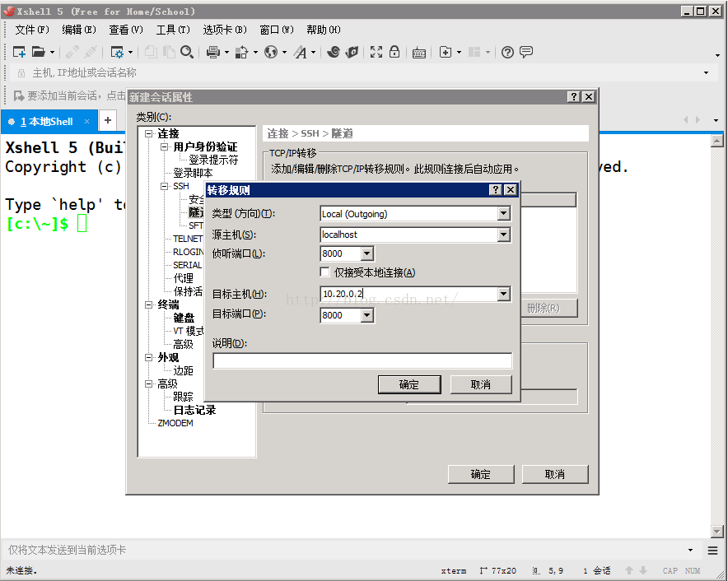Viewport: 728px width, 581px height.
Task: Click the Xagent green icon
Action: point(352,52)
